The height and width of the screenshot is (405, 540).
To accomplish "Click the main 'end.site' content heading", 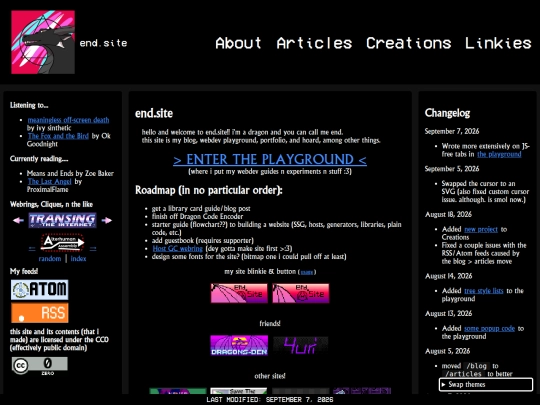I will 154,113.
